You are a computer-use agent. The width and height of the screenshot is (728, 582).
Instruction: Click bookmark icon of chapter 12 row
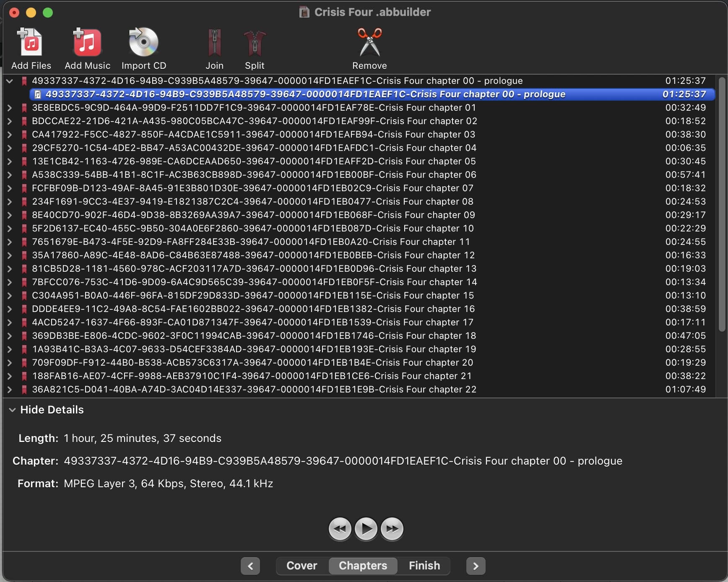coord(24,255)
